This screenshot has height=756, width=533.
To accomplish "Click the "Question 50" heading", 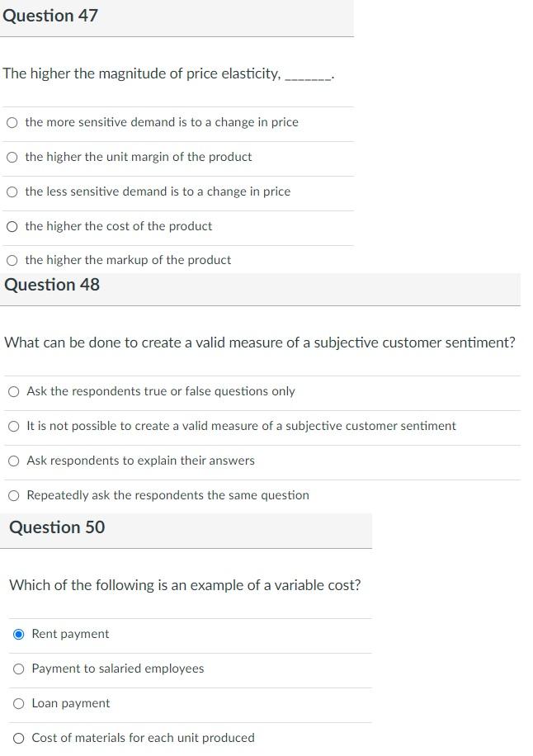I will (x=56, y=527).
